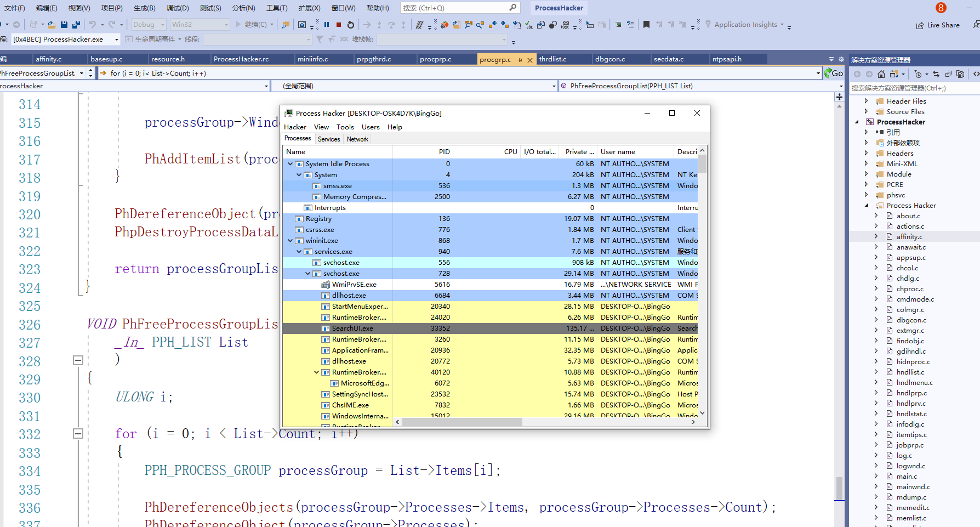Screen dimensions: 980x527
Task: Switch to the Services tab in Process Hacker
Action: coord(329,139)
